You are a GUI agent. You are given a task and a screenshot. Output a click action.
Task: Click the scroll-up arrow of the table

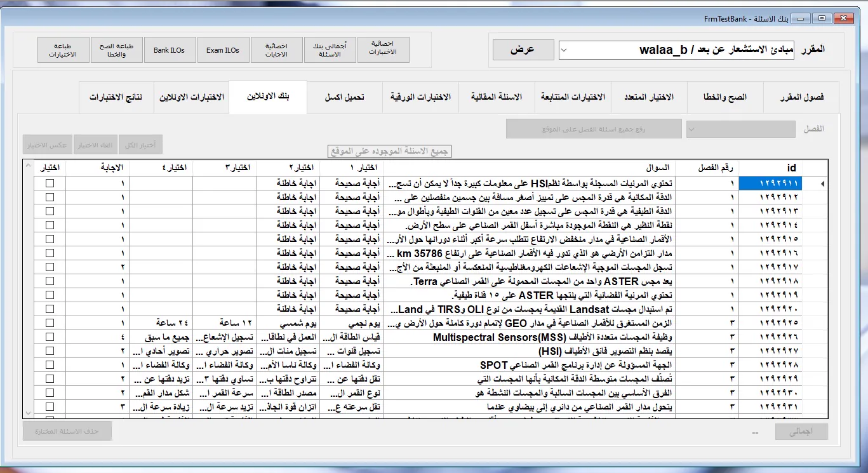point(28,166)
